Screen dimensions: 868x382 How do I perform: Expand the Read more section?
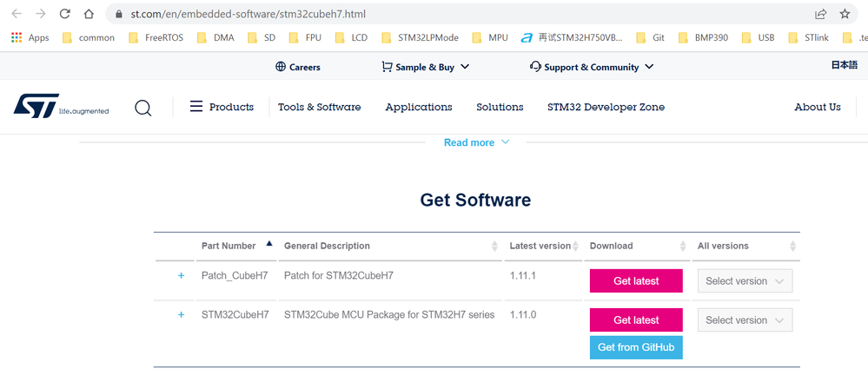coord(476,142)
